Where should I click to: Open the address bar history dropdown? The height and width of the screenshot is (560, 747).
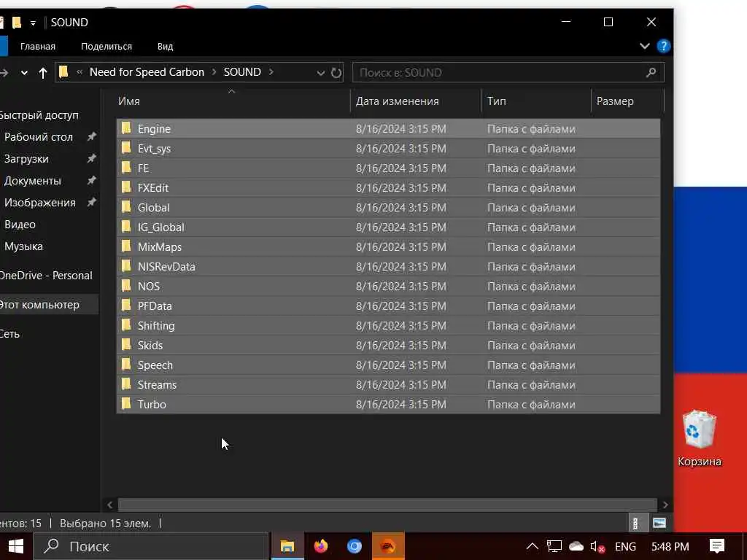pyautogui.click(x=321, y=73)
